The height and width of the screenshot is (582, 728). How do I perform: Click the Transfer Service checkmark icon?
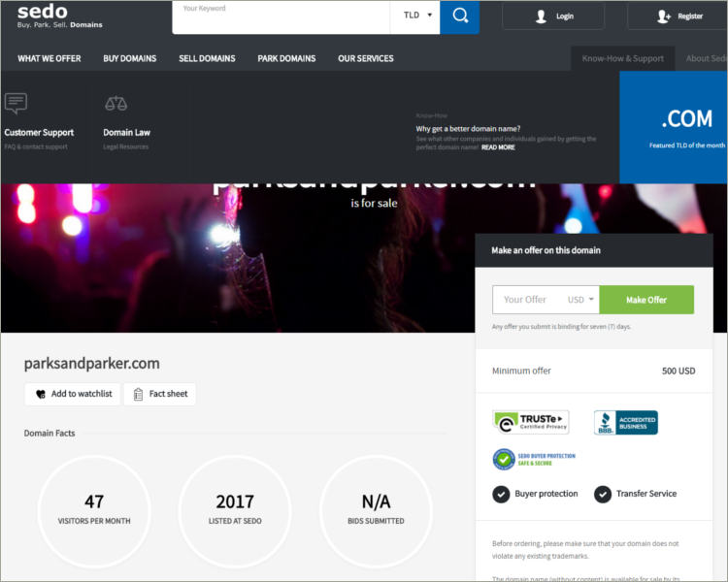click(x=603, y=494)
